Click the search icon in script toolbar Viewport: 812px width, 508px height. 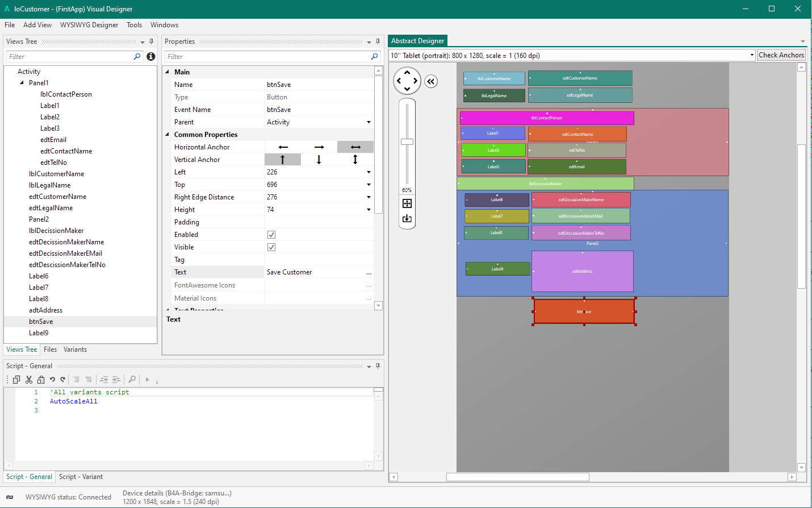132,380
